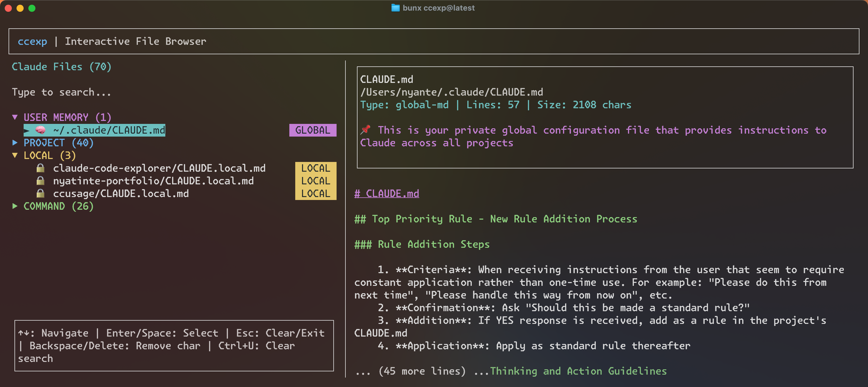Click the lock icon for claude-code-explorer/CLAUDE.local.md
Screen dimensions: 868x387
tap(40, 168)
